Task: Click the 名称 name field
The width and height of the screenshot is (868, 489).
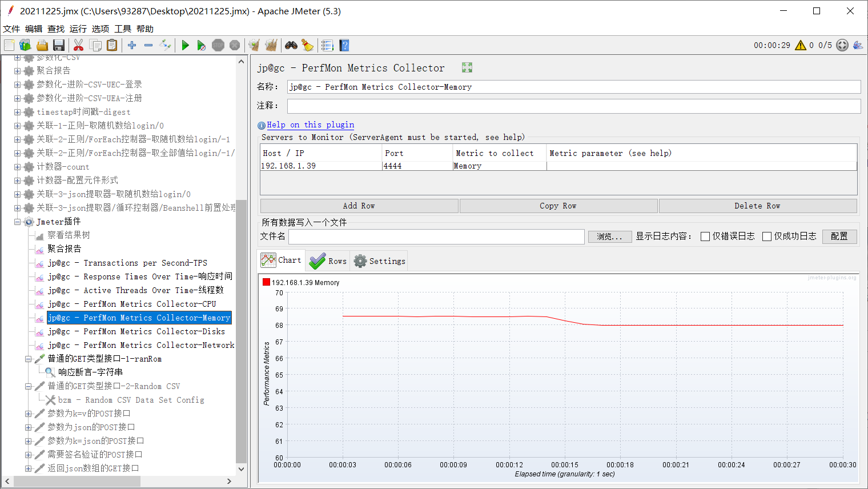Action: 574,87
